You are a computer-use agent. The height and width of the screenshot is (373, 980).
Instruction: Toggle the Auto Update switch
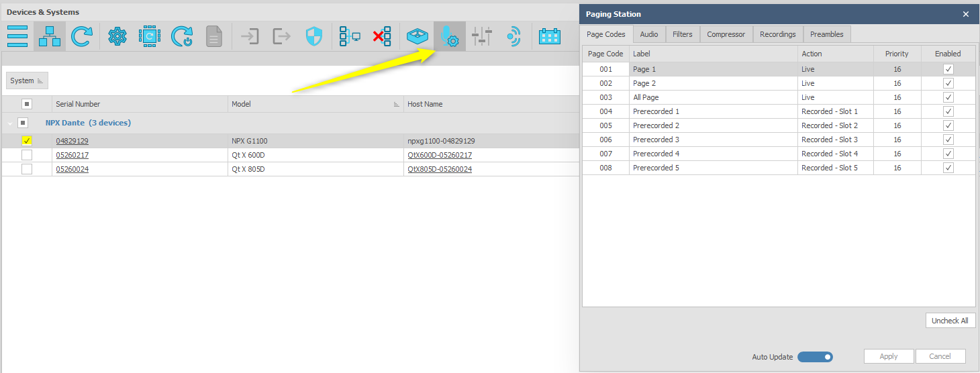tap(815, 357)
